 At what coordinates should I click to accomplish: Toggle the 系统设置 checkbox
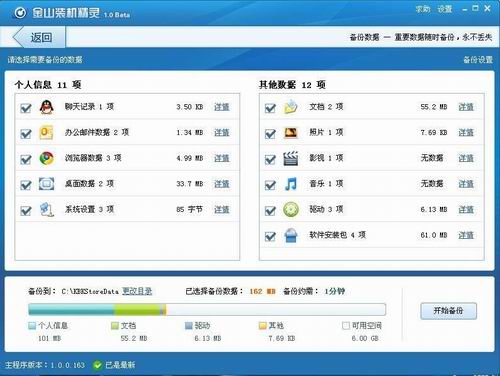tap(26, 211)
